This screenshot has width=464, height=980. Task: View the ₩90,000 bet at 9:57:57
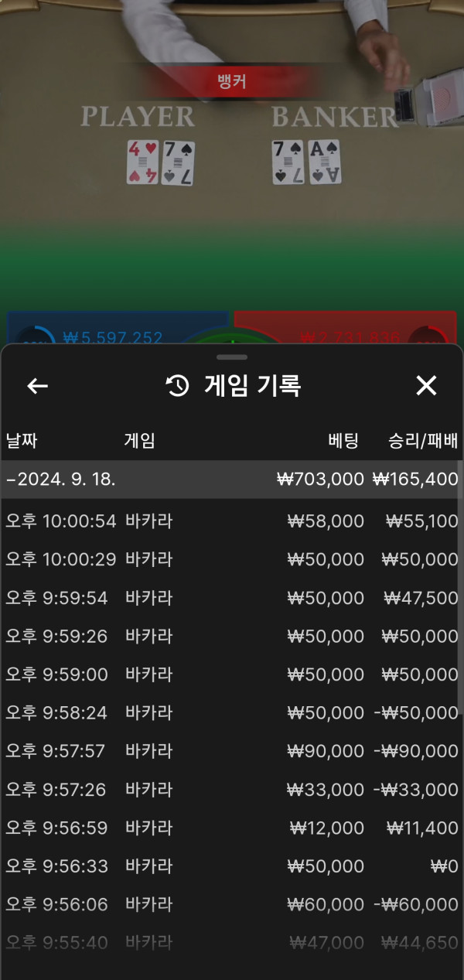[x=232, y=751]
